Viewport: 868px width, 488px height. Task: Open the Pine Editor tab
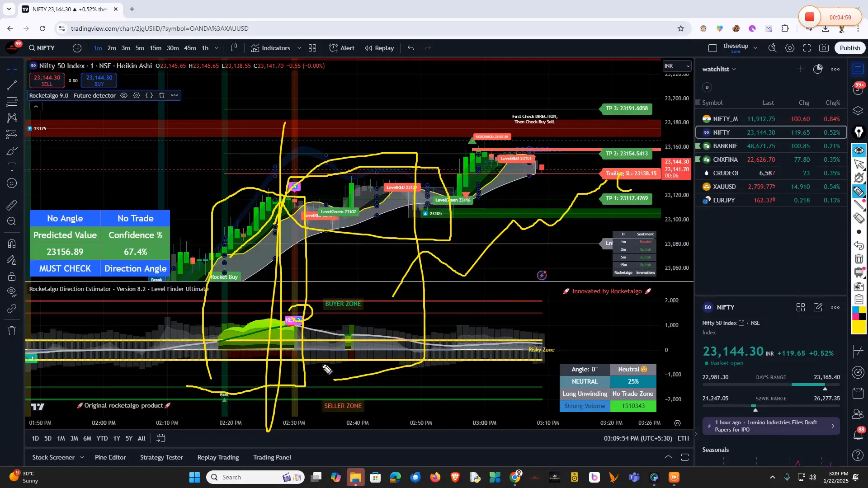click(110, 457)
